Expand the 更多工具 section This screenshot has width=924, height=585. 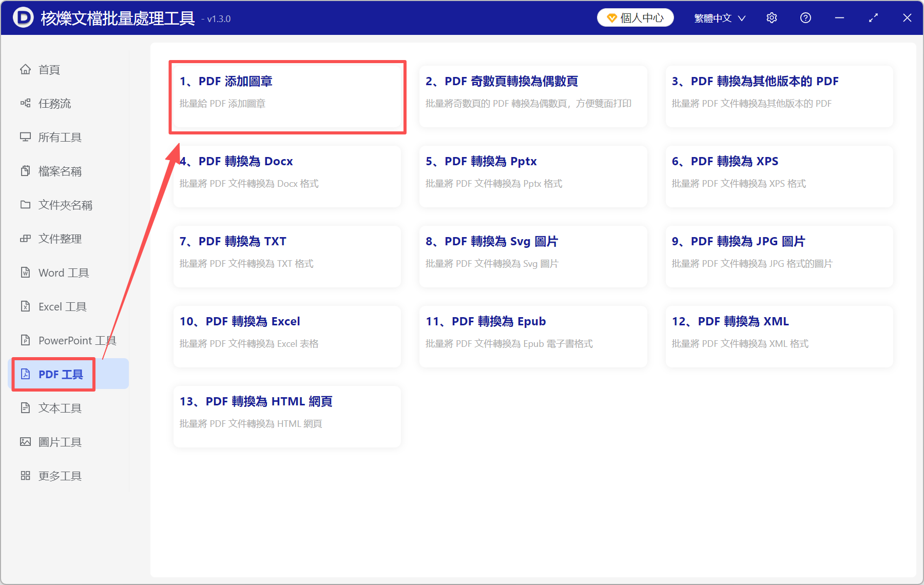(x=60, y=475)
